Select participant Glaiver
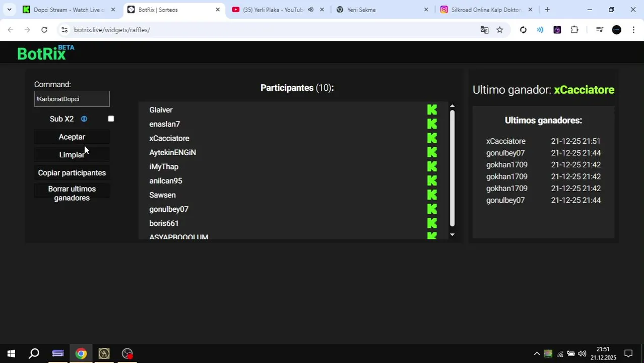The height and width of the screenshot is (363, 644). click(x=161, y=110)
